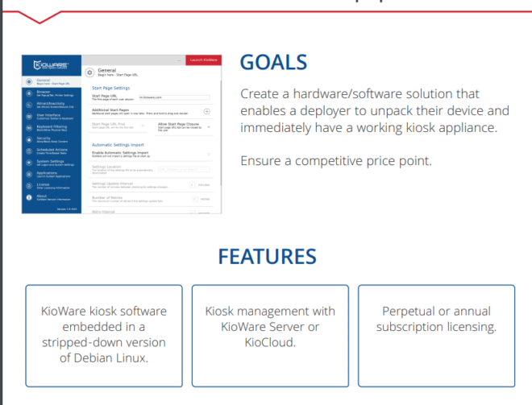Toggle the Start Page URL First checkbox
This screenshot has height=405, width=532.
coord(143,126)
